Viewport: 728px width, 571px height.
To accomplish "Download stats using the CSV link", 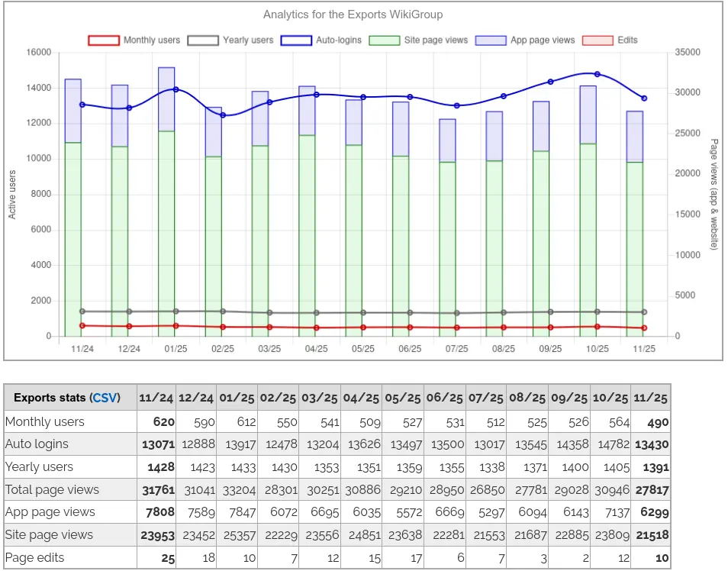I will point(105,398).
